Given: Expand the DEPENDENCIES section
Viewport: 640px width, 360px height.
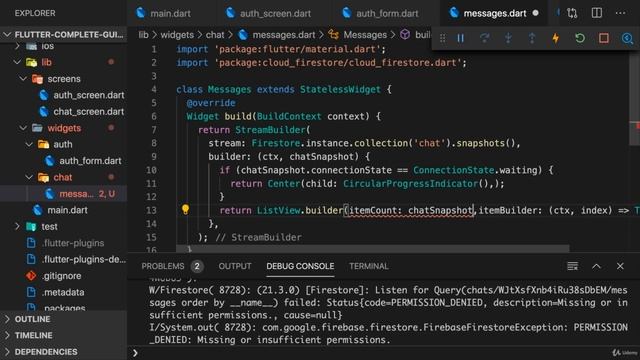Looking at the screenshot, I should [x=64, y=352].
